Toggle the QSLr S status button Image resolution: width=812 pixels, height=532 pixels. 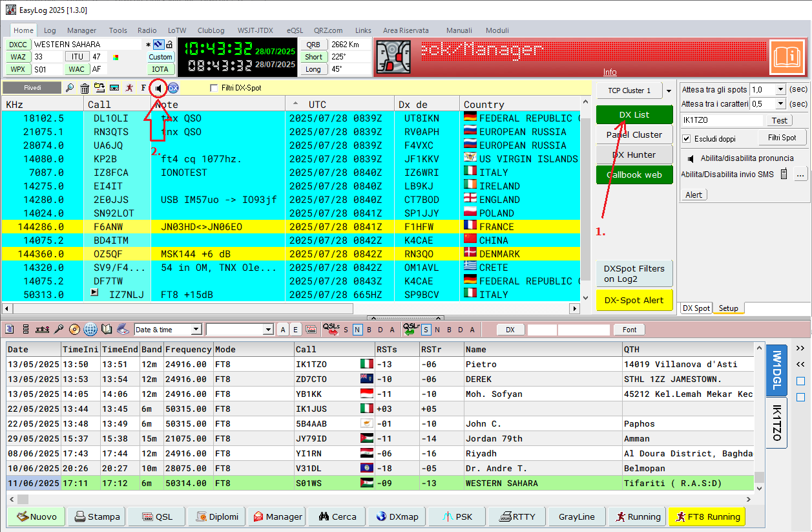426,330
